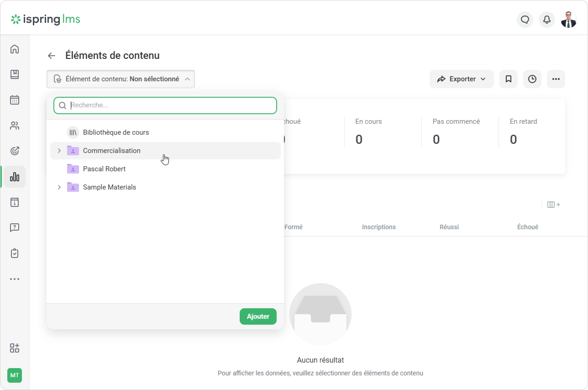
Task: Open the calendar sidebar icon
Action: (14, 100)
